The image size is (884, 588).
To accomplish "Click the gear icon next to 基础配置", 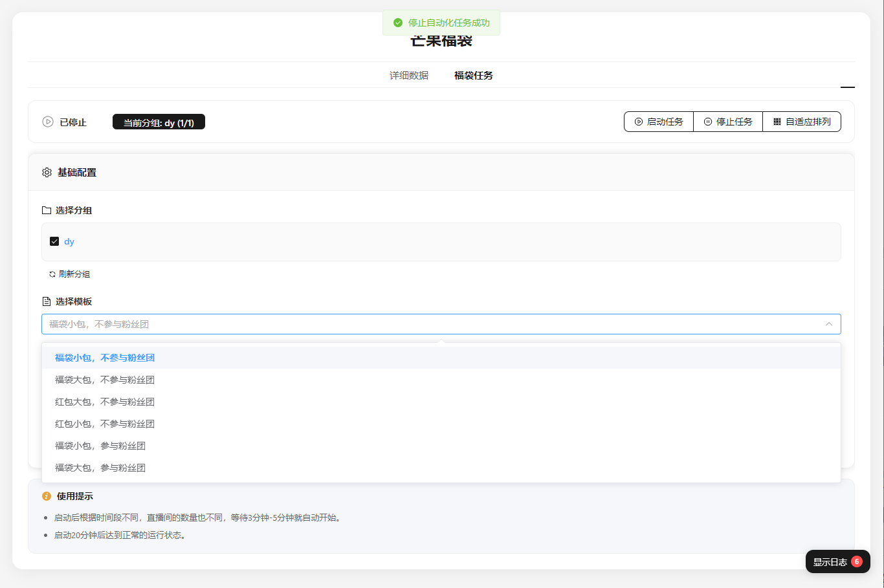I will (x=47, y=173).
